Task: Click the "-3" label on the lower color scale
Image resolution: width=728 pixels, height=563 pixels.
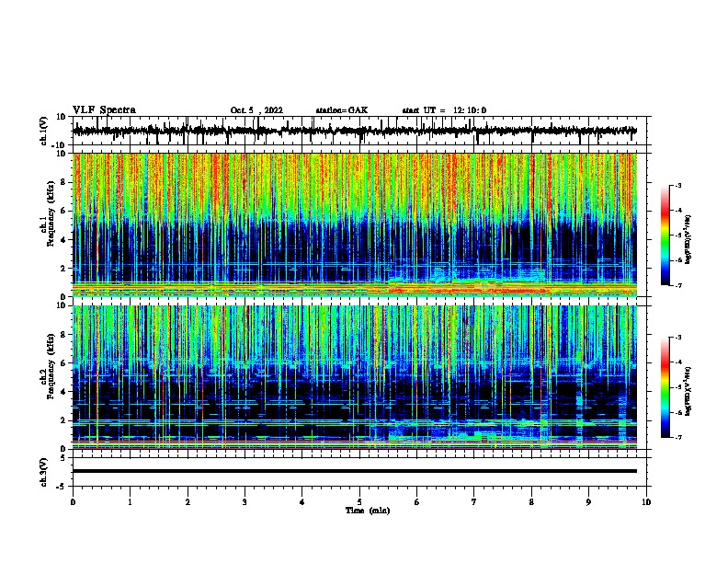Action: pos(677,338)
